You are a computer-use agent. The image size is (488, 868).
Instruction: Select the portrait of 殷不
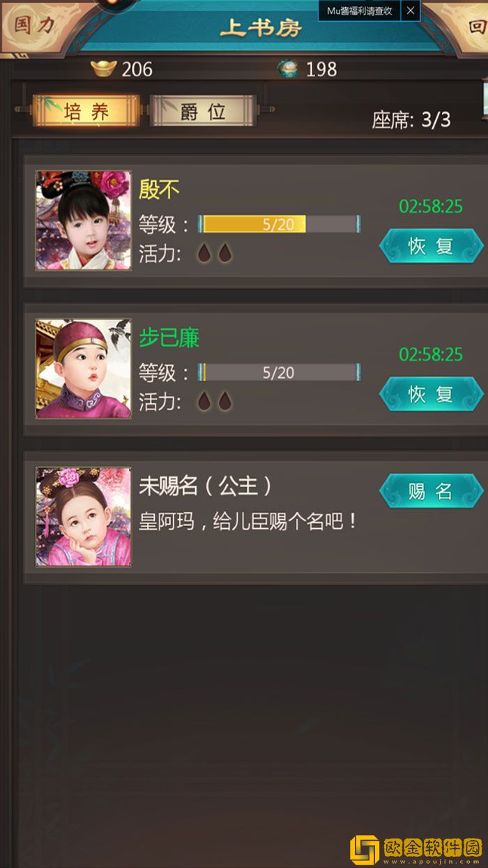84,220
